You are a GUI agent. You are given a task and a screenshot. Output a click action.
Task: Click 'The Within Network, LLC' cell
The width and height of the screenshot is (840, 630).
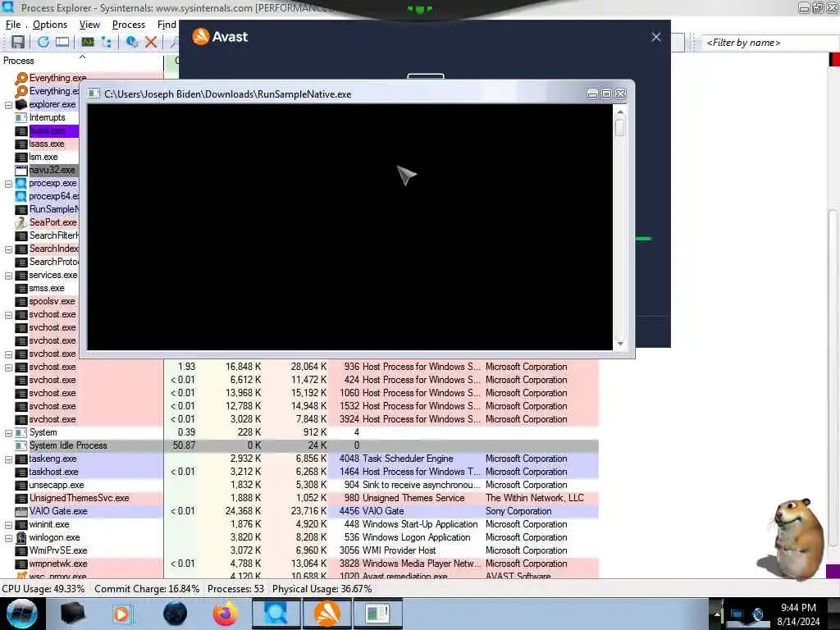(x=534, y=498)
